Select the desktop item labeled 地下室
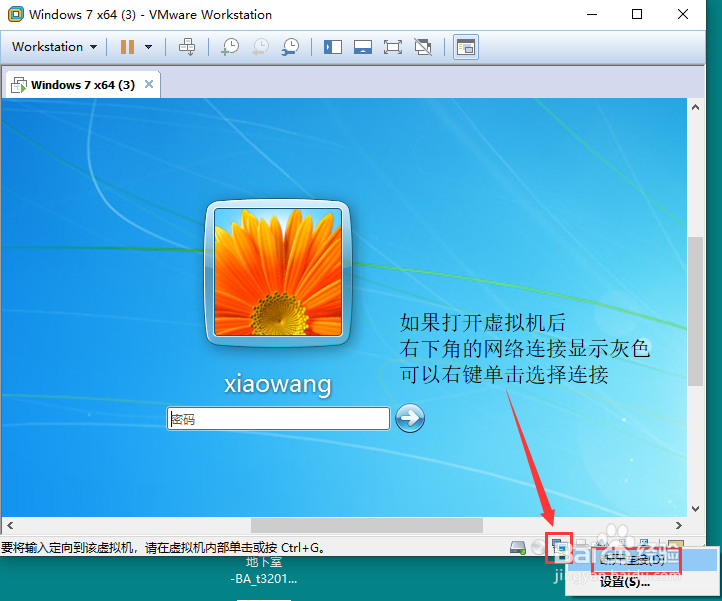The width and height of the screenshot is (722, 601). coord(264,570)
